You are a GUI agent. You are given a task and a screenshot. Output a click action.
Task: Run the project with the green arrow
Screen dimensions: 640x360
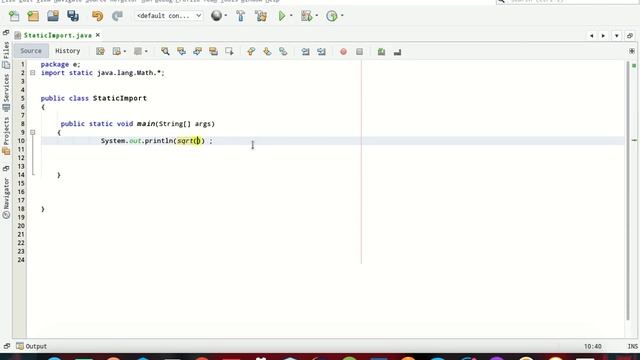[x=282, y=16]
